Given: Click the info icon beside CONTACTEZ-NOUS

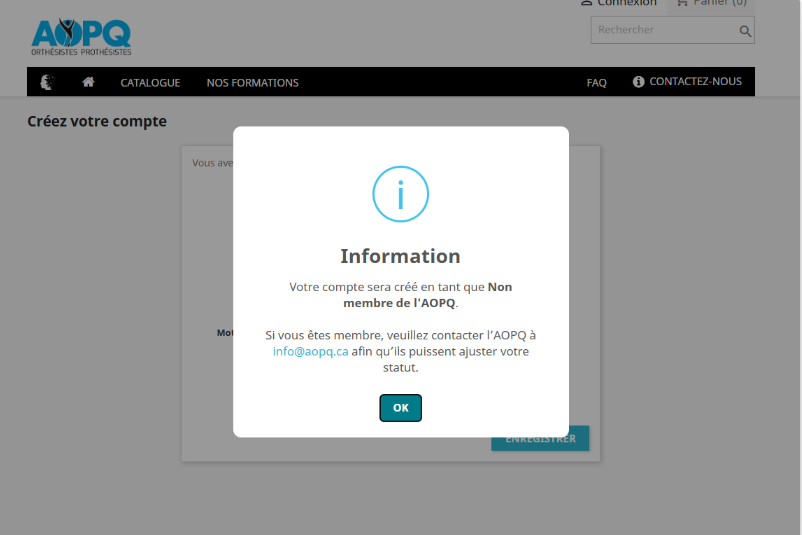Looking at the screenshot, I should [x=638, y=81].
